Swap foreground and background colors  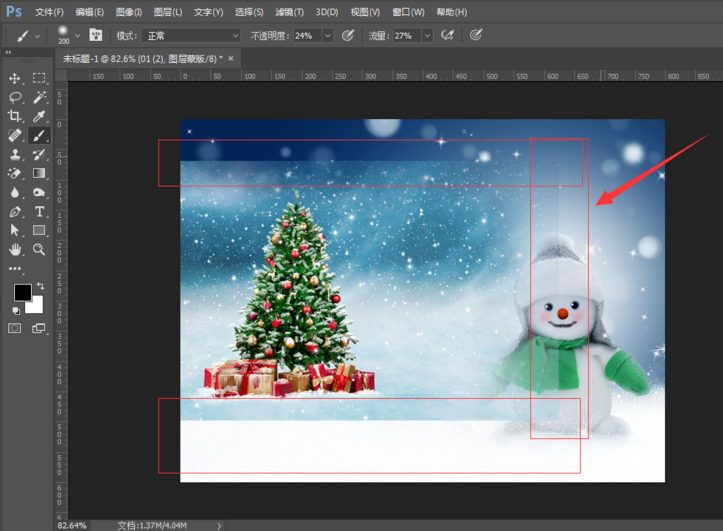point(41,286)
